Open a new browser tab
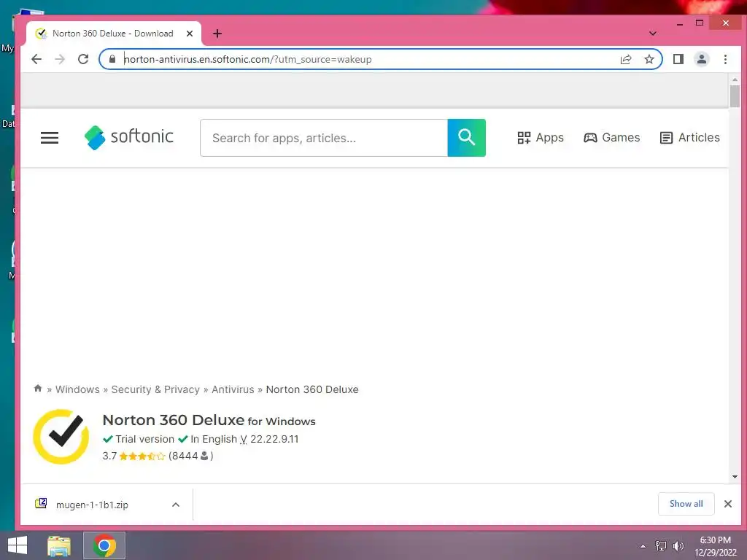 (x=217, y=34)
